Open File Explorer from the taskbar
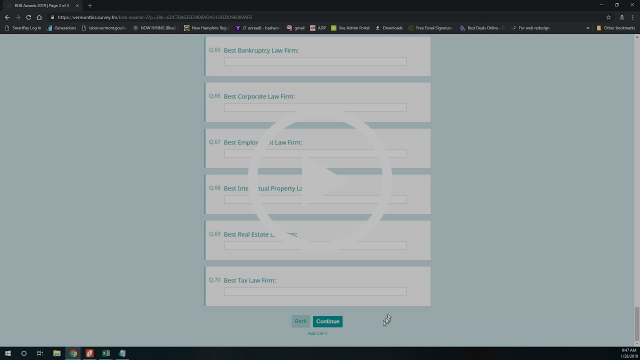Screen dimensions: 640x360 (57, 353)
